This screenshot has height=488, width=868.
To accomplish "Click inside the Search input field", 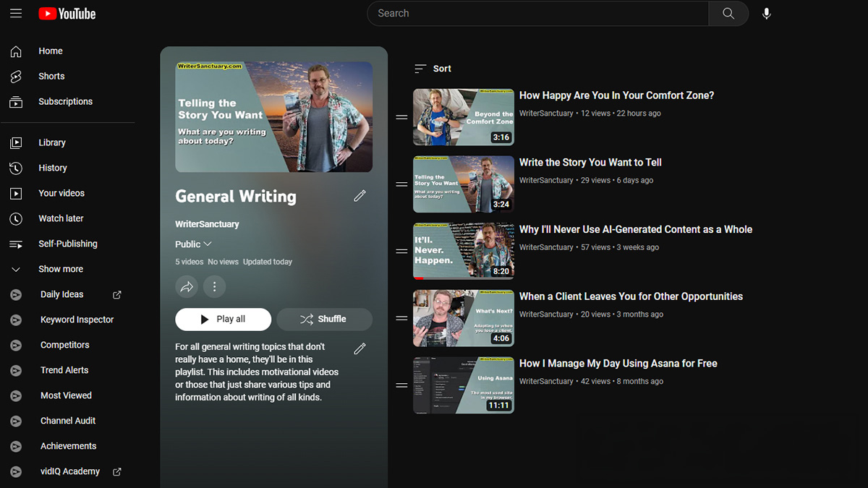I will tap(538, 14).
